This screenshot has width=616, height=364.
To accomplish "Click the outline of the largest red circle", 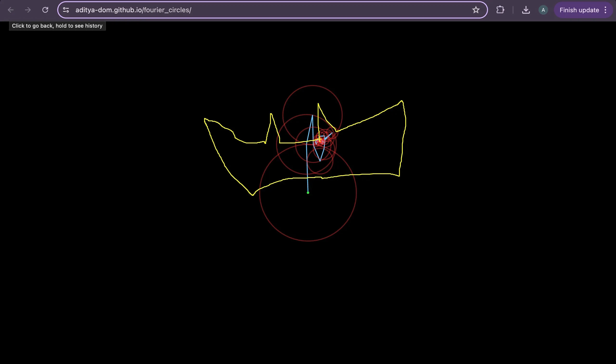I will pos(308,241).
